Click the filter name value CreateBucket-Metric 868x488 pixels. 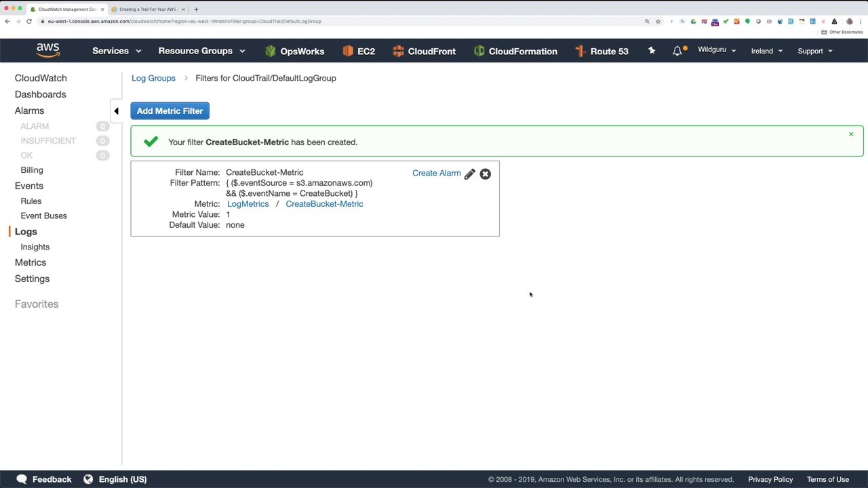tap(264, 172)
